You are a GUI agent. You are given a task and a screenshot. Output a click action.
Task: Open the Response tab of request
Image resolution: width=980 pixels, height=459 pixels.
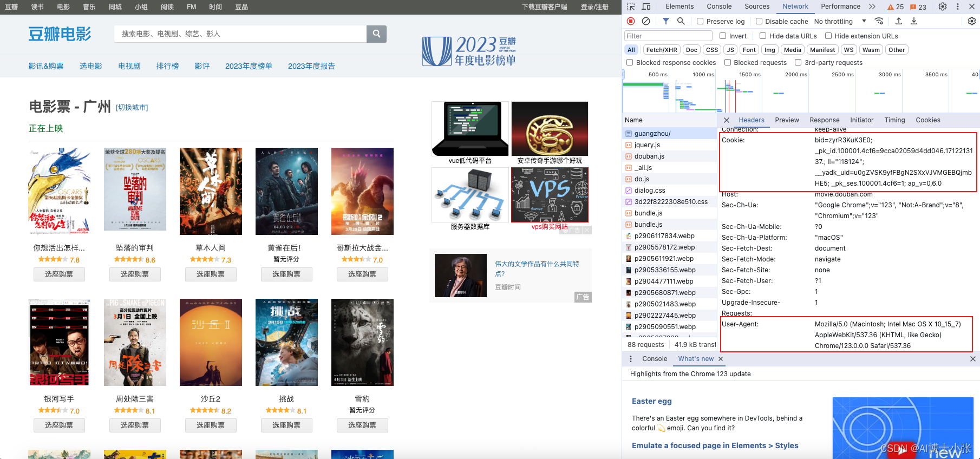tap(825, 120)
